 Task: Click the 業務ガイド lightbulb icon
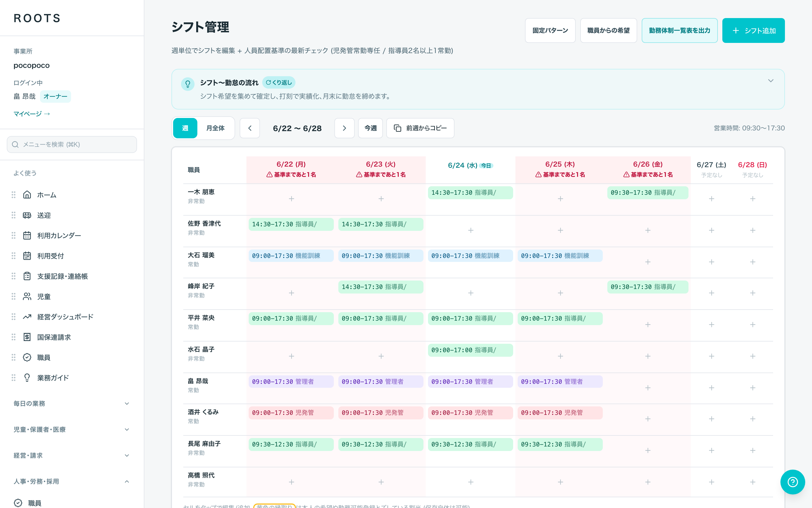[x=27, y=378]
